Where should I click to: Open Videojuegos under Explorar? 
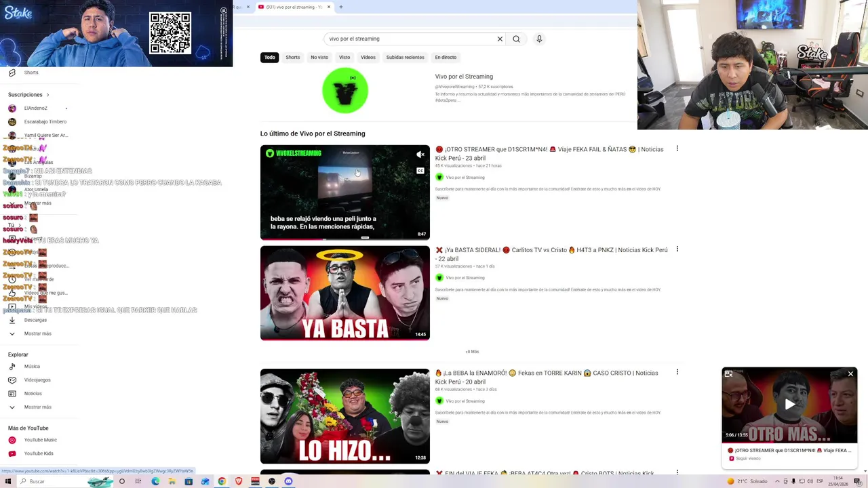coord(37,380)
